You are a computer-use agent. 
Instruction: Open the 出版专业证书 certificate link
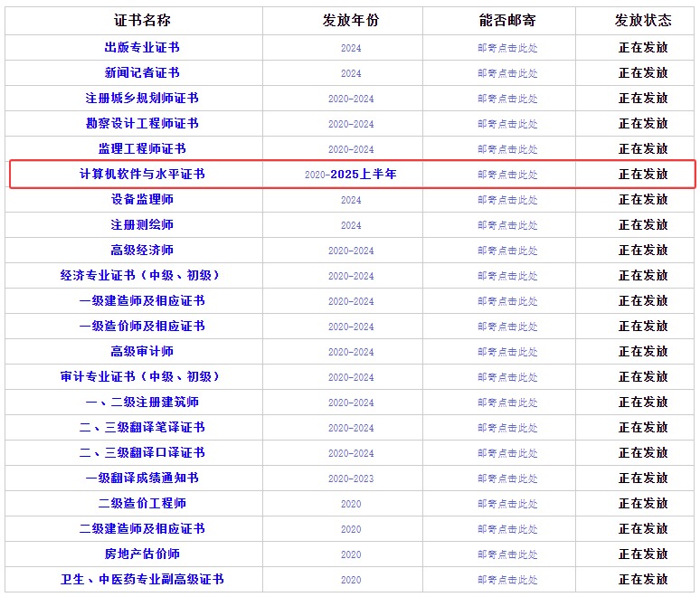click(x=142, y=47)
